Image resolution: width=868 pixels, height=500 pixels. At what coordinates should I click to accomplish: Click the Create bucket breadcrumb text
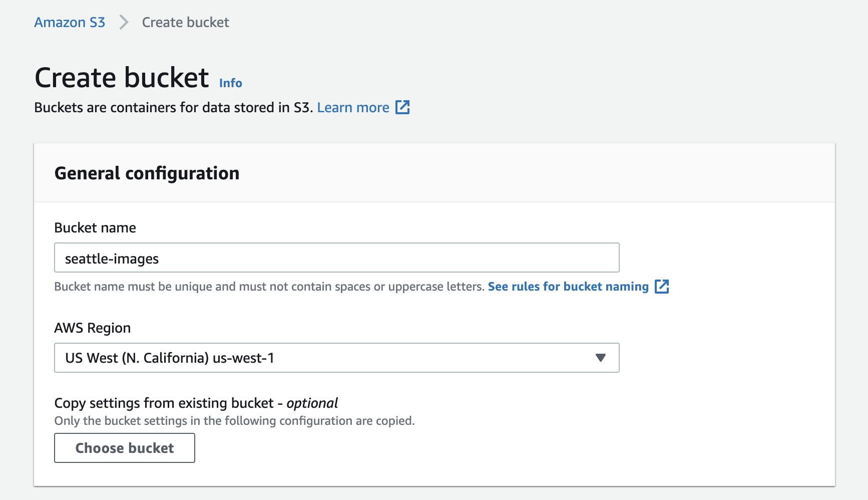coord(185,23)
